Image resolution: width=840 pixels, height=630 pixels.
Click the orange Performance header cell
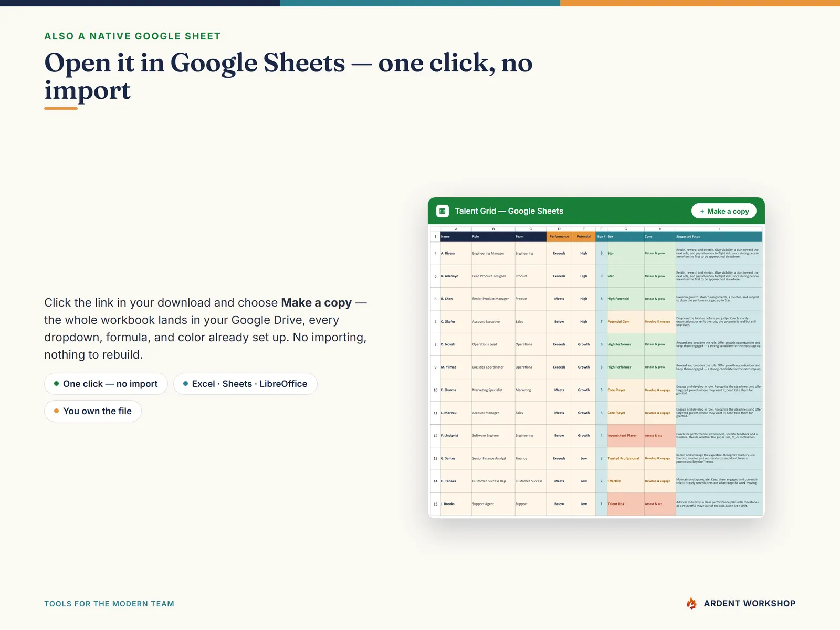point(559,237)
